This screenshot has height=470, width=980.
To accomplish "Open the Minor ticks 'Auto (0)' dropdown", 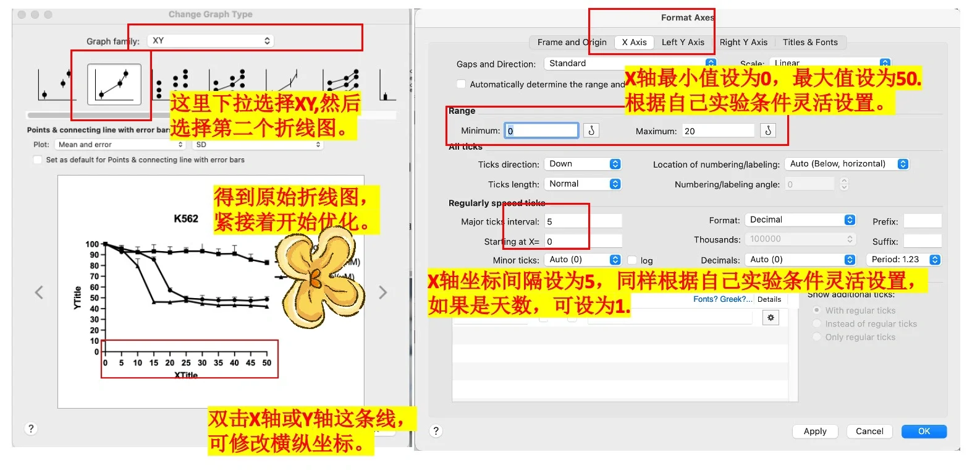I will 582,260.
